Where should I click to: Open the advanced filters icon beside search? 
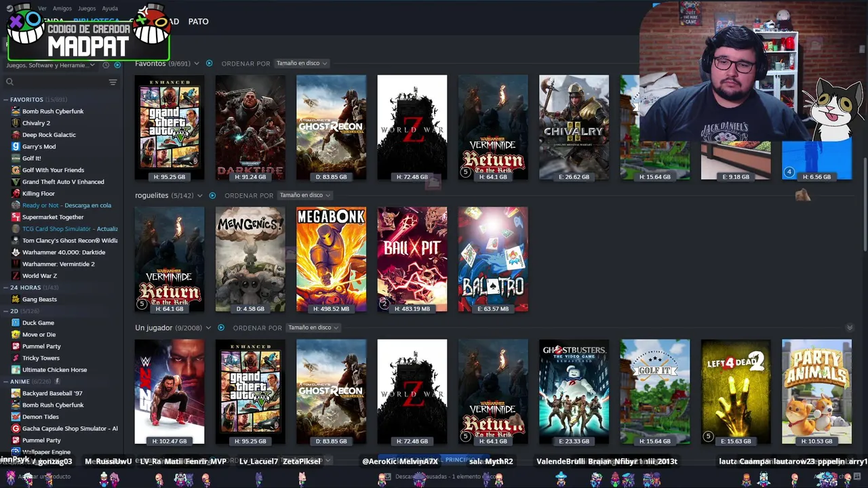click(113, 82)
